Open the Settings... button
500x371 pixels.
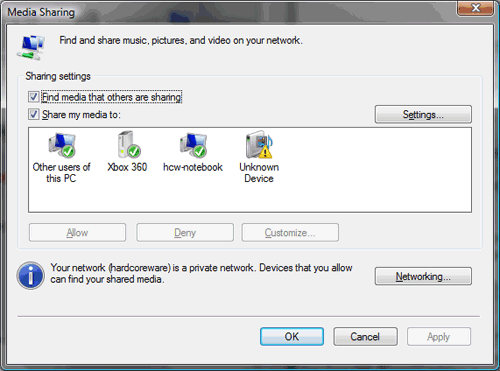pyautogui.click(x=423, y=115)
